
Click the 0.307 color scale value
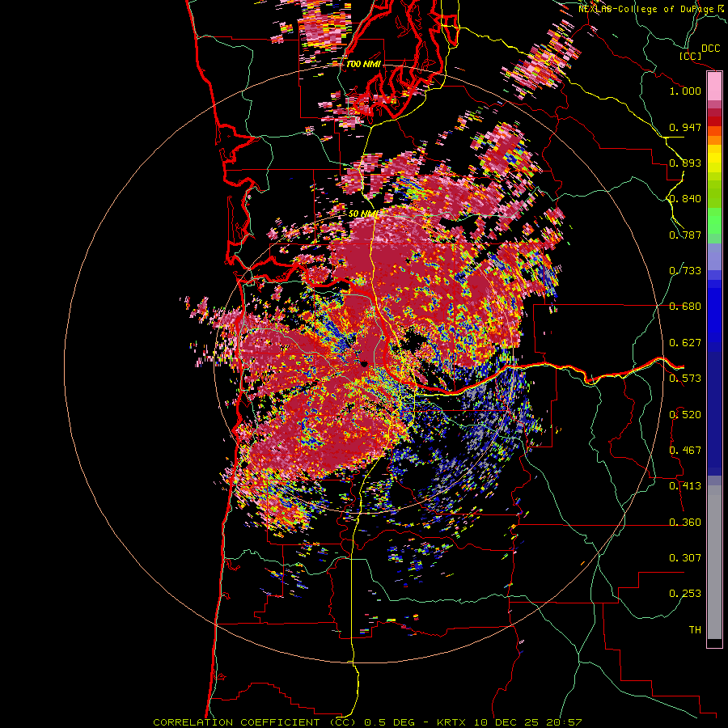[685, 558]
